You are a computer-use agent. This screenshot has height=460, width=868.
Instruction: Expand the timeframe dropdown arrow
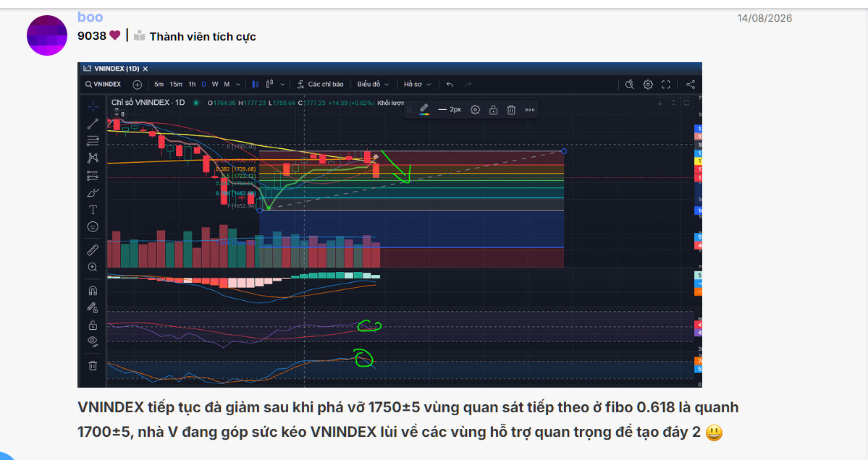238,85
